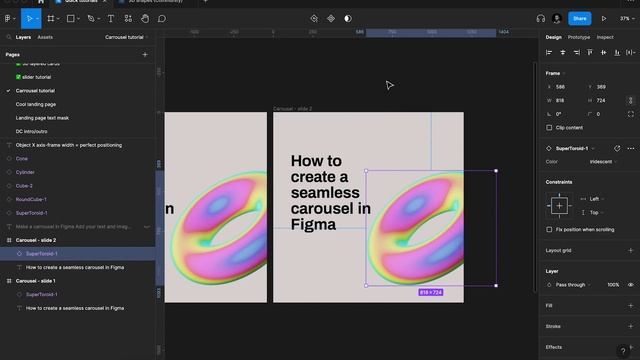Start the prototype presentation play button
This screenshot has width=640, height=360.
[604, 18]
